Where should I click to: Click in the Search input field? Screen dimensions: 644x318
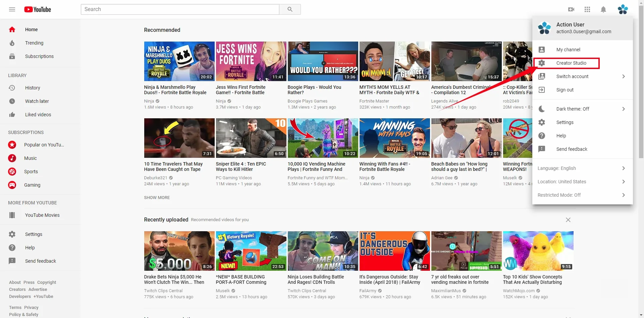pyautogui.click(x=180, y=9)
